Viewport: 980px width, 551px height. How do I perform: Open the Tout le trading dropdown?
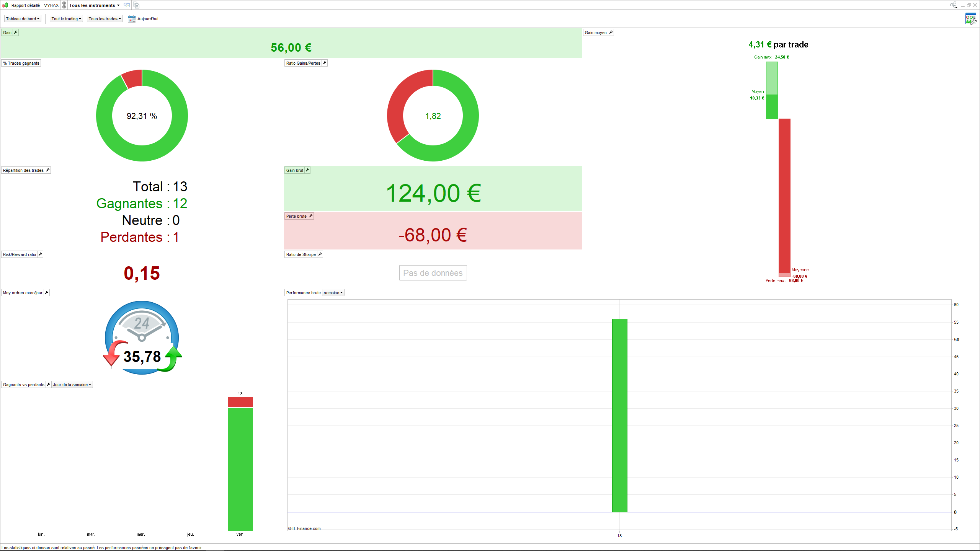[x=66, y=19]
